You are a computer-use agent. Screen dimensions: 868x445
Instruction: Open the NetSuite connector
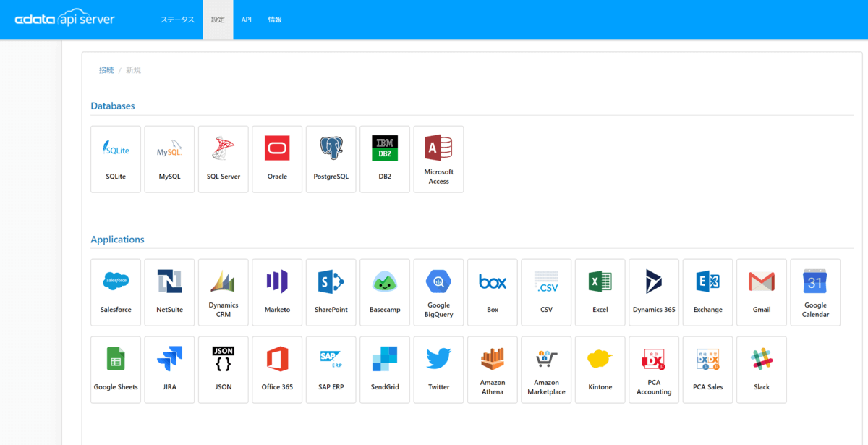coord(169,292)
